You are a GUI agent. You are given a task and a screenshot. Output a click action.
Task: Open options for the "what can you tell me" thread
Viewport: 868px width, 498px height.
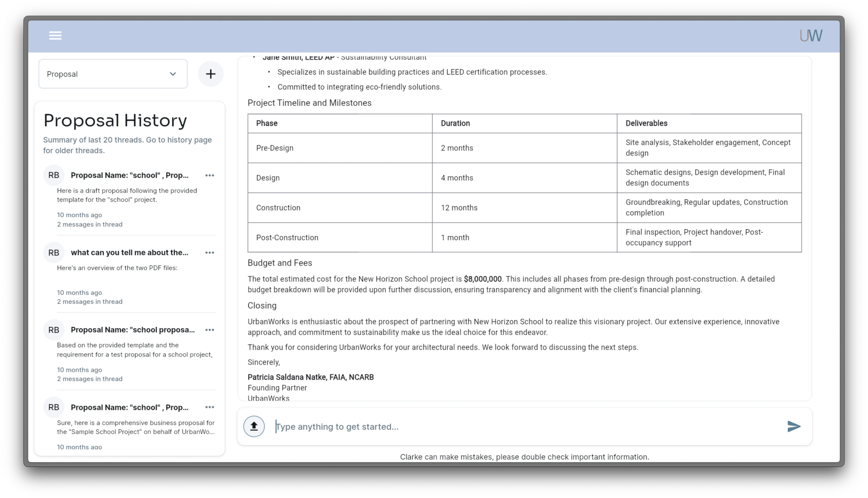pos(210,253)
